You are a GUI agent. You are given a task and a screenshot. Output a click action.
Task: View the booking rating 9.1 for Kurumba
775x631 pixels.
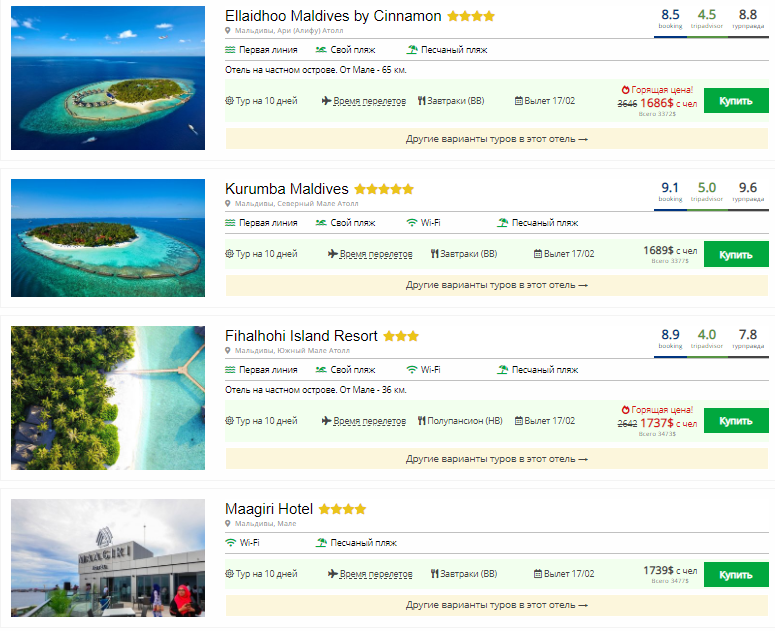pyautogui.click(x=670, y=188)
